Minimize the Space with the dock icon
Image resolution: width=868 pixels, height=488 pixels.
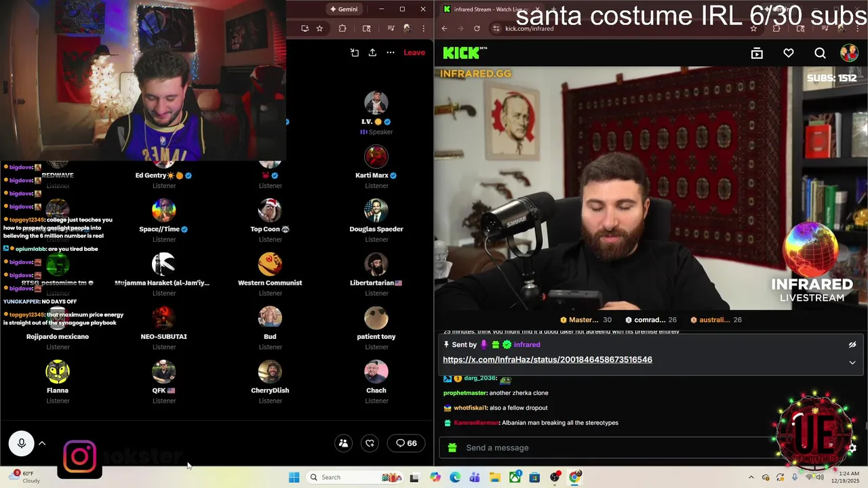coord(355,52)
